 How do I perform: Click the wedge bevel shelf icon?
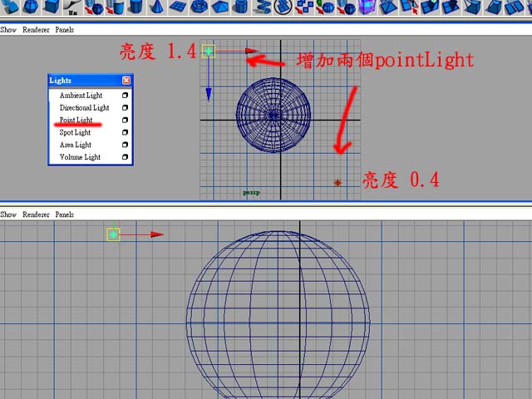(493, 7)
